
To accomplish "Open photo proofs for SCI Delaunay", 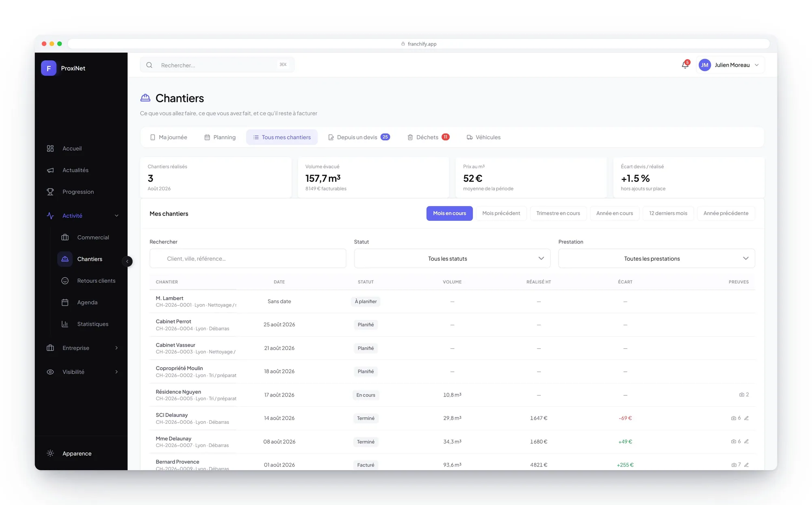I will [736, 418].
